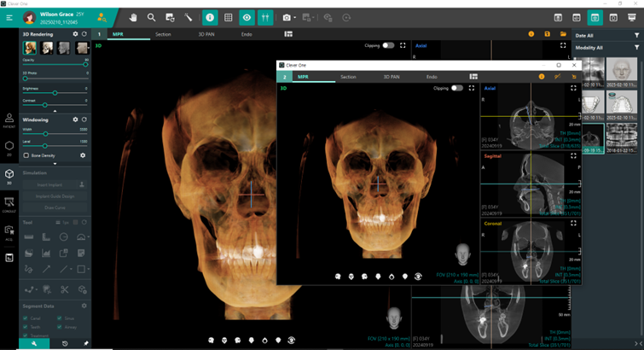Open the camera capture dropdown

[296, 16]
